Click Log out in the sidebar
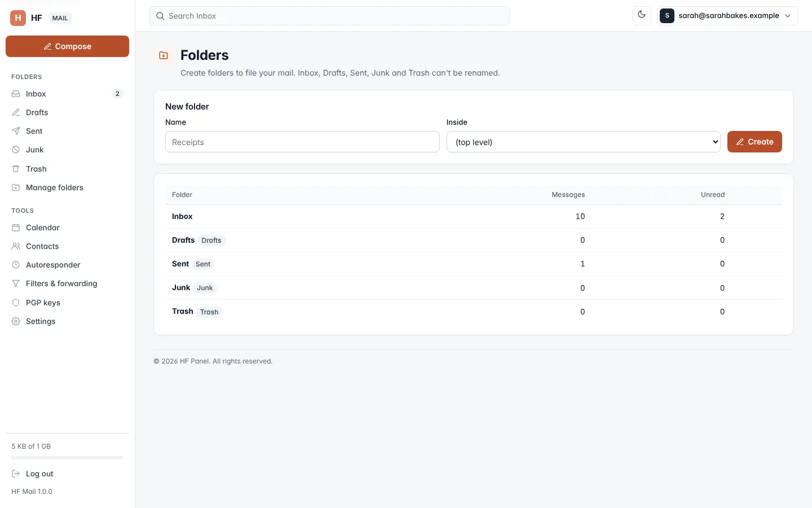This screenshot has width=812, height=508. (x=67, y=474)
